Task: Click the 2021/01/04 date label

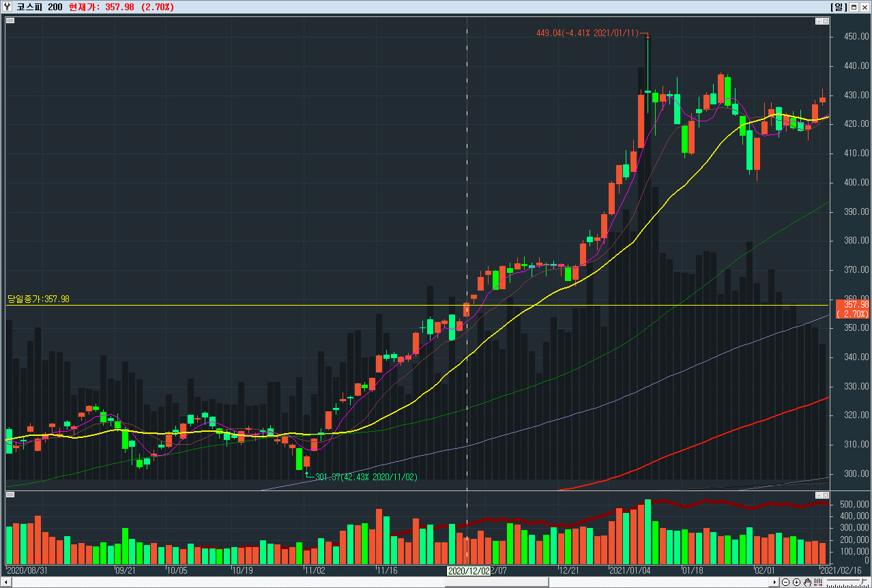Action: click(630, 570)
